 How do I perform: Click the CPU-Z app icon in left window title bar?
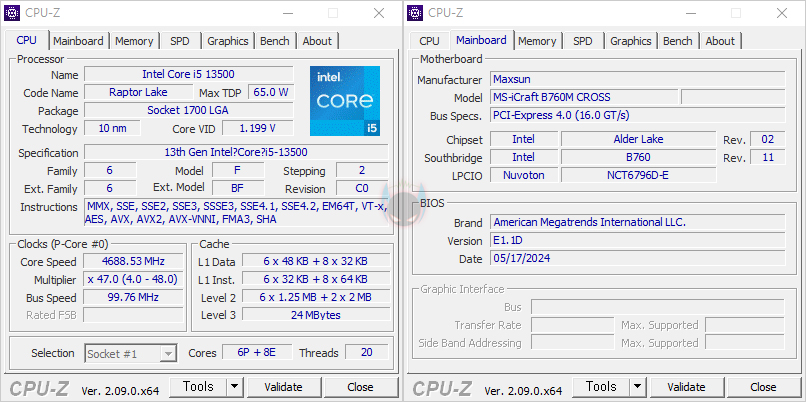coord(12,12)
